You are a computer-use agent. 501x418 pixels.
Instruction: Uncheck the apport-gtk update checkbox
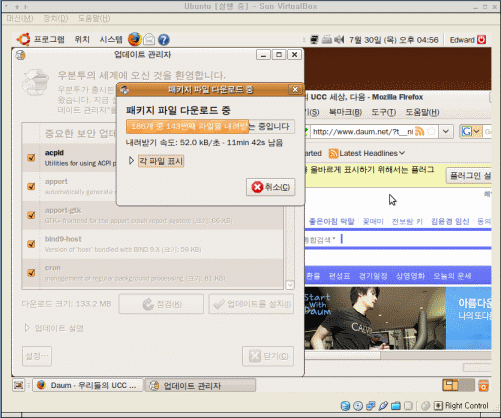click(x=31, y=215)
